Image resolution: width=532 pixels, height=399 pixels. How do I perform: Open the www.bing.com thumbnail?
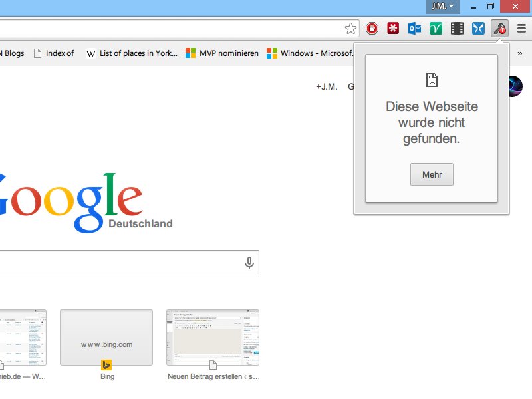[106, 337]
